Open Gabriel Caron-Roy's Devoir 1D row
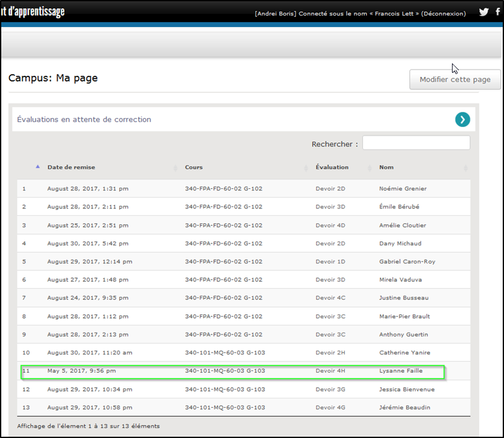This screenshot has height=438, width=504. tap(232, 261)
